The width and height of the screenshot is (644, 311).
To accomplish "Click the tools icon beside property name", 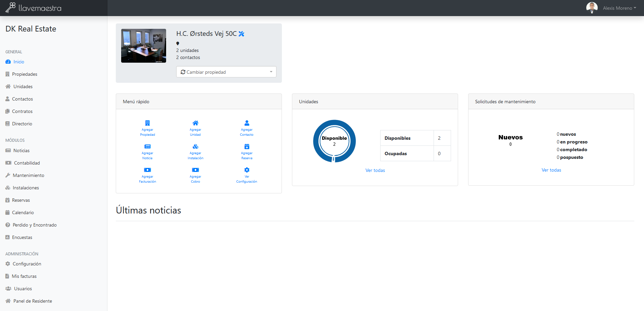I will pos(241,34).
